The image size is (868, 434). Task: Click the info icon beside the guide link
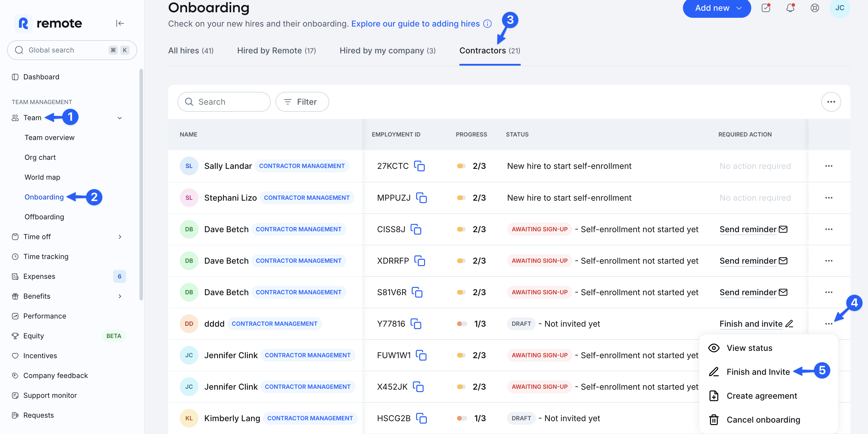pos(487,24)
